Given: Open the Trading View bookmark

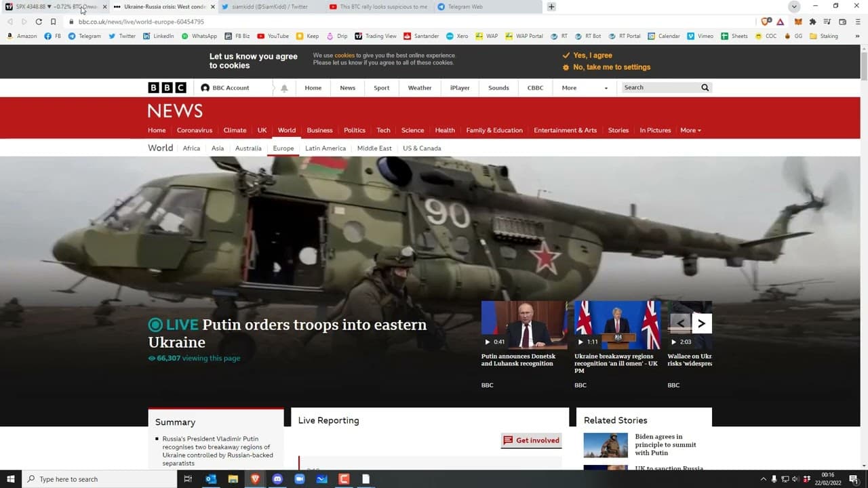Looking at the screenshot, I should 376,36.
